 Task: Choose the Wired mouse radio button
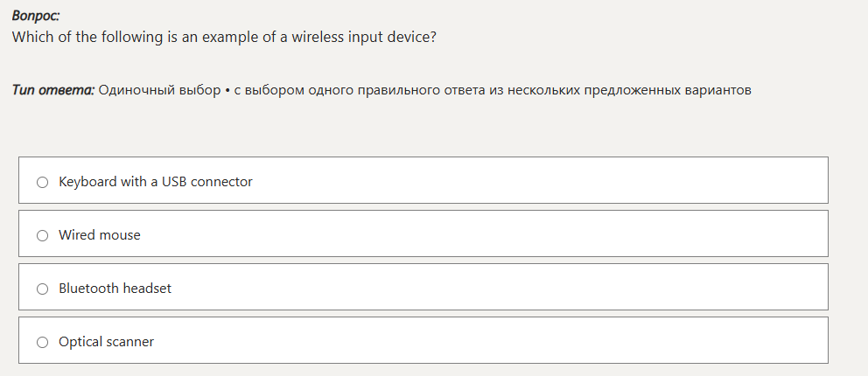43,235
